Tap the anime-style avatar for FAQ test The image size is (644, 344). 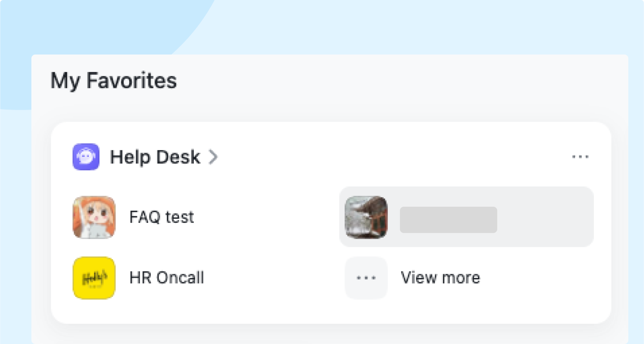[94, 217]
